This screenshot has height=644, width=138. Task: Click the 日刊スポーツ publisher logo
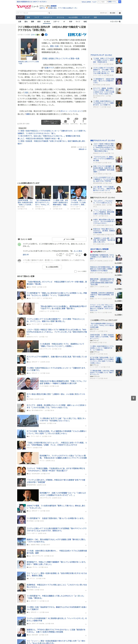[77, 35]
